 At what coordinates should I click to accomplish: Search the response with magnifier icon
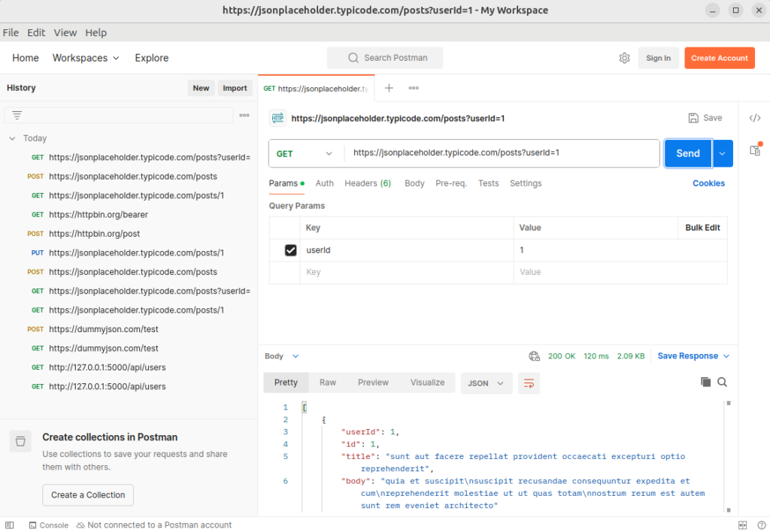coord(723,382)
